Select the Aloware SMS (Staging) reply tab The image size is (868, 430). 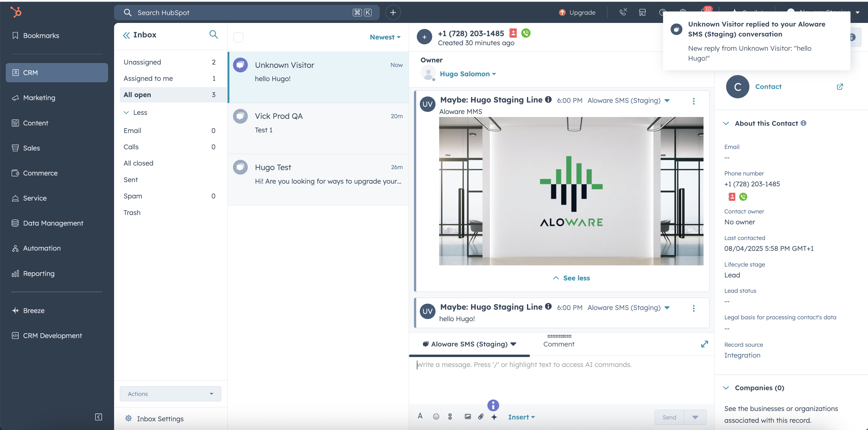coord(469,344)
